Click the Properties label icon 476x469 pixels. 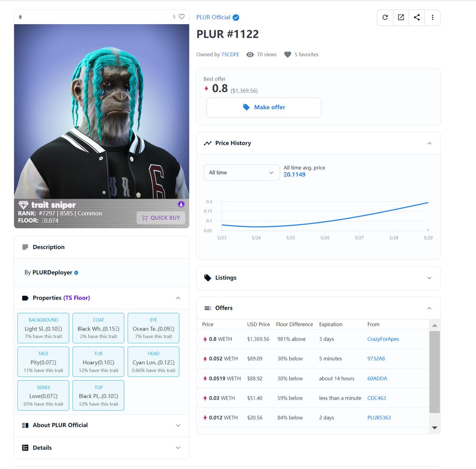click(x=25, y=298)
